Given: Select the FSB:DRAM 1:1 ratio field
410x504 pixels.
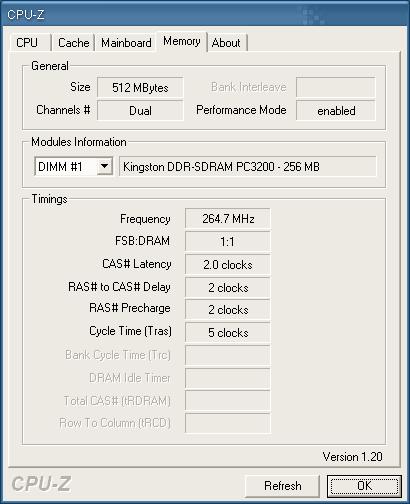Looking at the screenshot, I should pos(228,241).
